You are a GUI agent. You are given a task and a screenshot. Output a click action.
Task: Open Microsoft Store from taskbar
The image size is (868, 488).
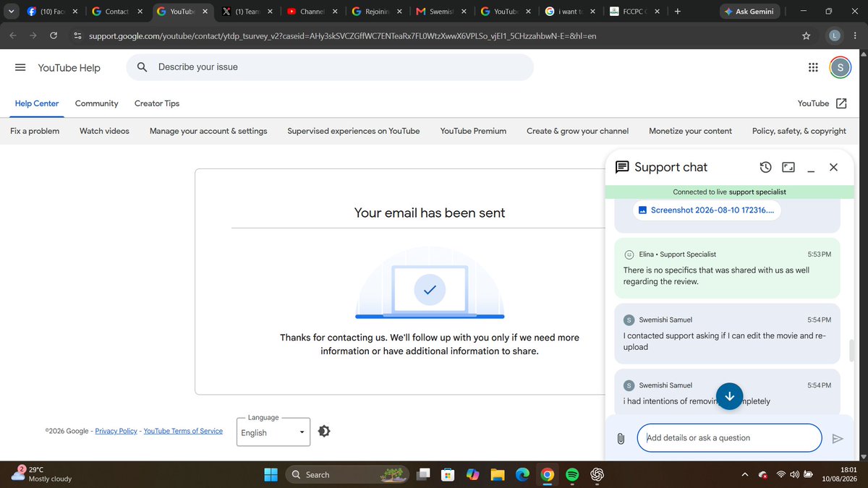pos(448,475)
